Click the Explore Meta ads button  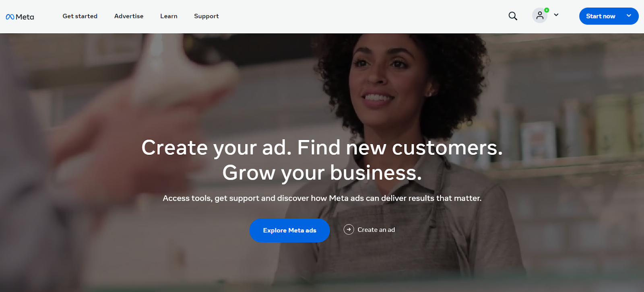click(x=289, y=230)
